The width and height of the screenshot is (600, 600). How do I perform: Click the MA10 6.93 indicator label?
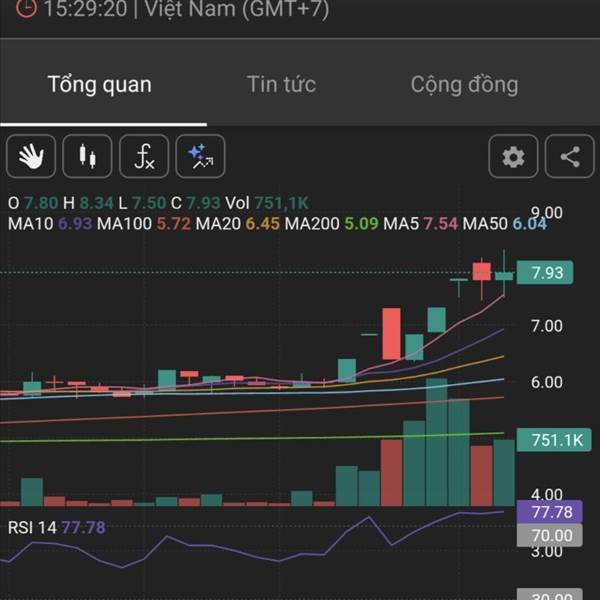[50, 223]
